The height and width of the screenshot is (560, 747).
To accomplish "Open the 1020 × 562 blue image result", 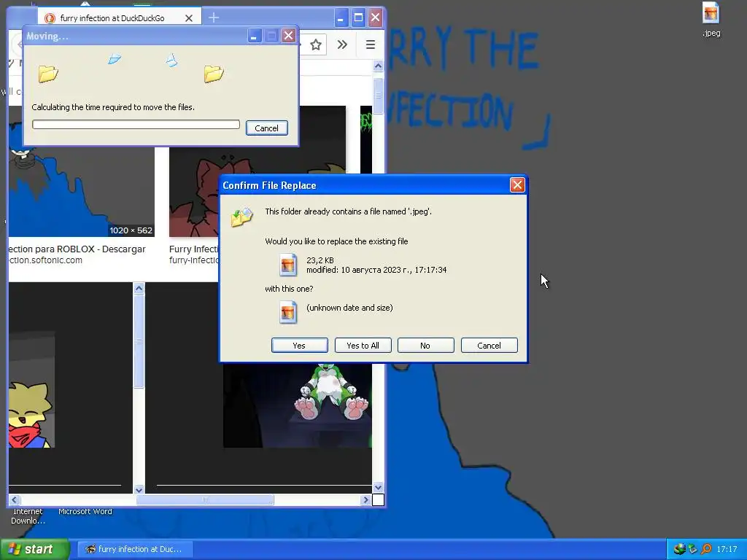I will pyautogui.click(x=82, y=192).
